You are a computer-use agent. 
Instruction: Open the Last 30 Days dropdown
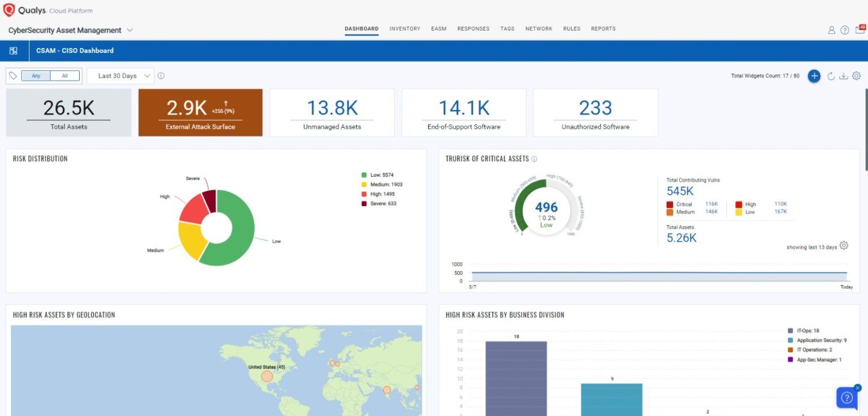coord(120,75)
